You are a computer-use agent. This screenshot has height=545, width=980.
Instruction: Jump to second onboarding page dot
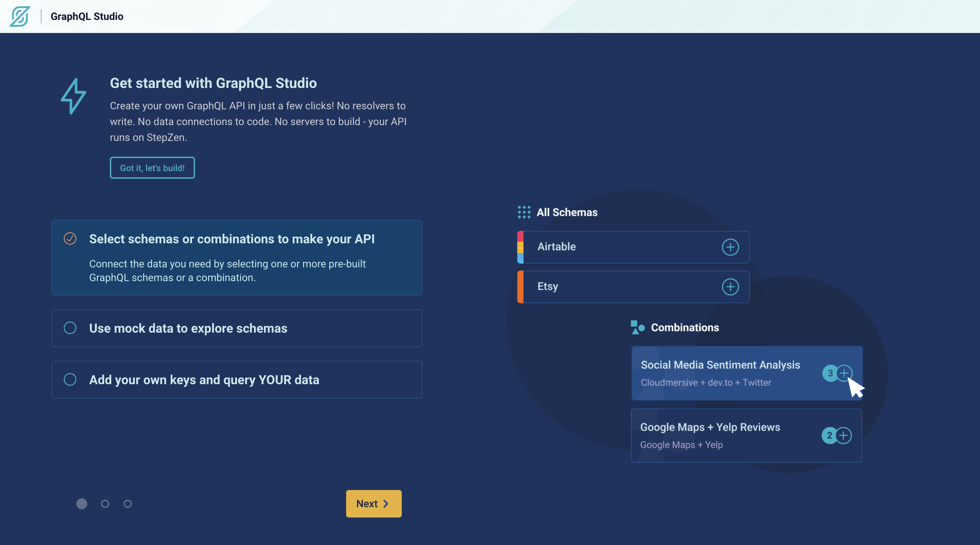click(105, 503)
